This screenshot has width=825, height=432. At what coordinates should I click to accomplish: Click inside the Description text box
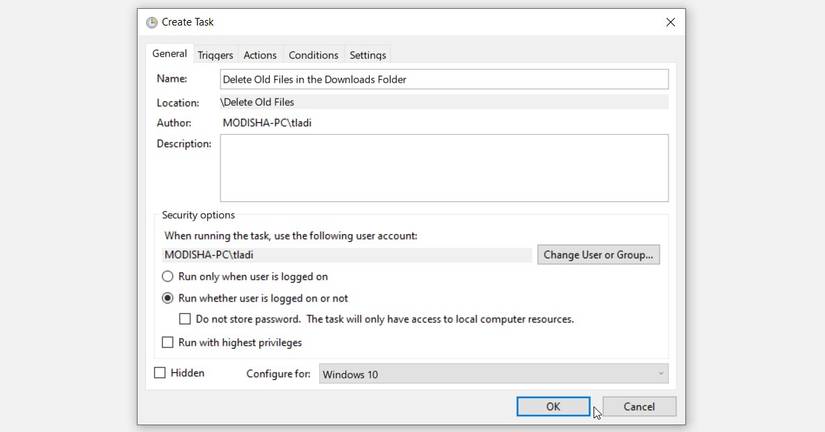pos(444,168)
